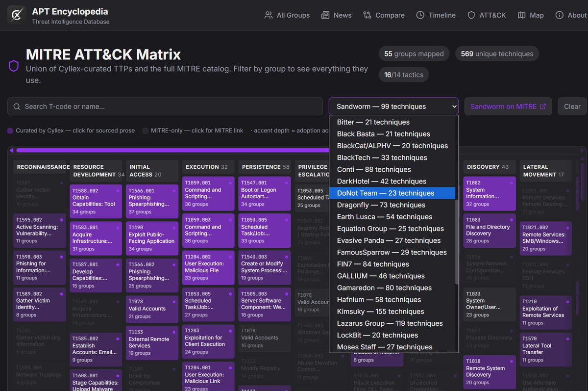This screenshot has width=588, height=391.
Task: Open the Timeline view
Action: click(x=436, y=15)
